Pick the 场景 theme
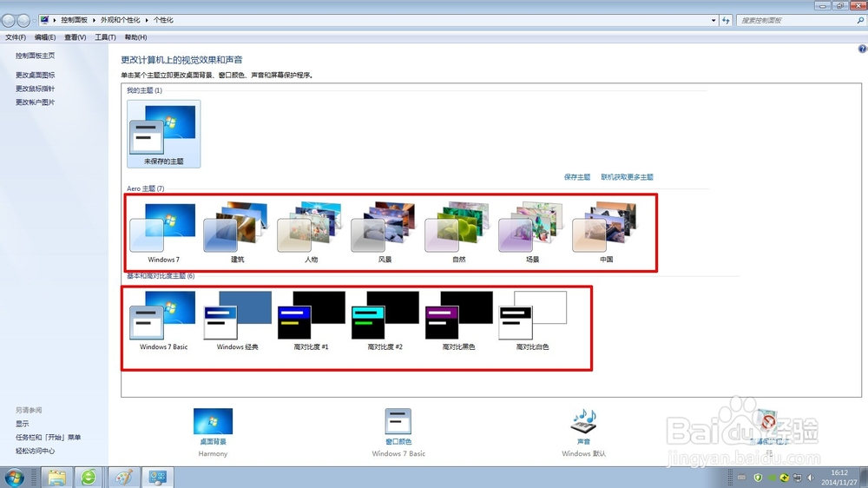The image size is (868, 488). pyautogui.click(x=532, y=234)
